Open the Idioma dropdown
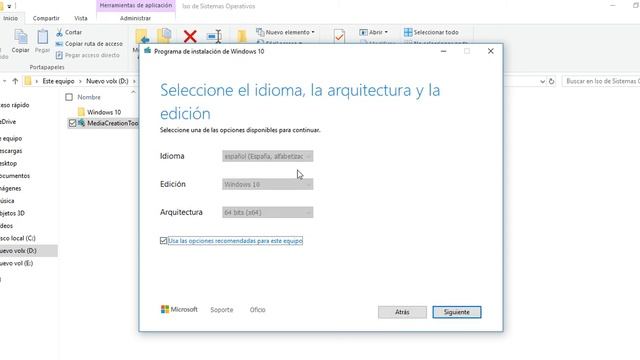Viewport: 640px width, 360px height. point(268,156)
